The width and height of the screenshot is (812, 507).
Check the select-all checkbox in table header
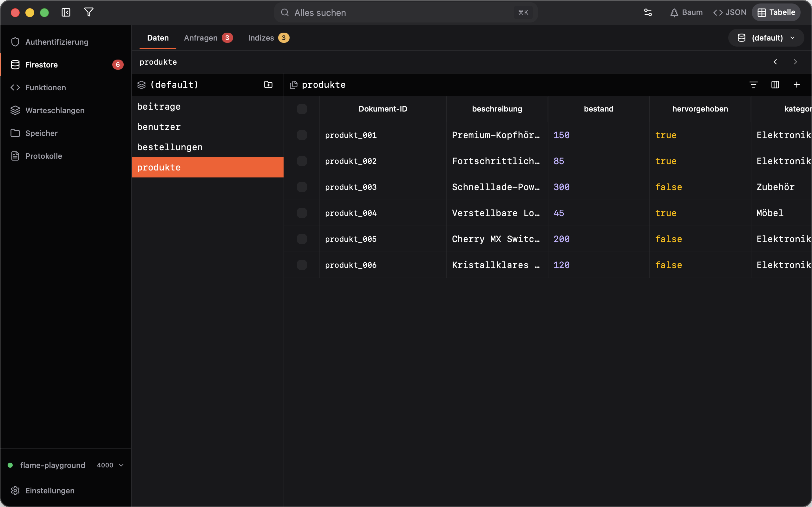pyautogui.click(x=302, y=109)
